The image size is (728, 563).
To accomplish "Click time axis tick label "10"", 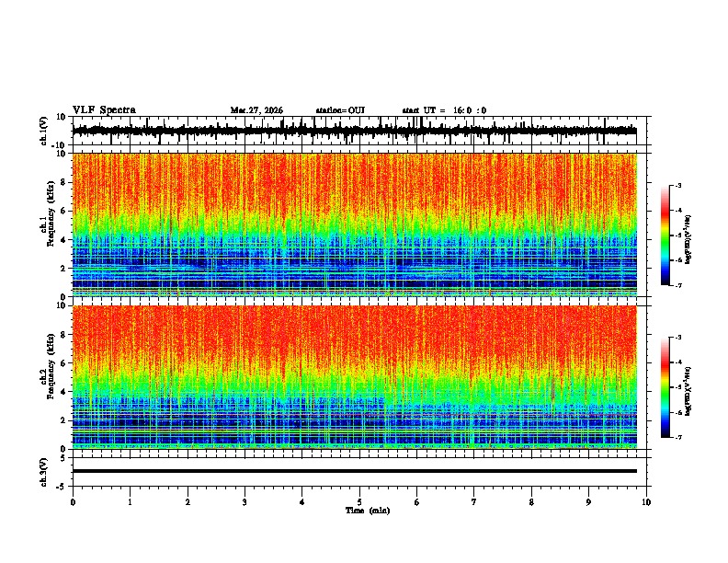I will tap(646, 502).
